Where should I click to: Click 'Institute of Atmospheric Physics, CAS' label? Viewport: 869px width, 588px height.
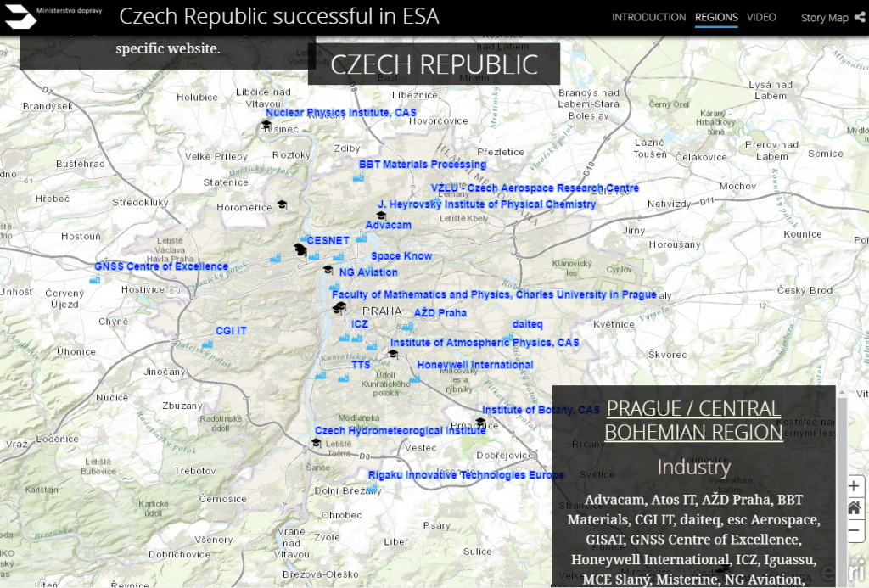pos(485,343)
